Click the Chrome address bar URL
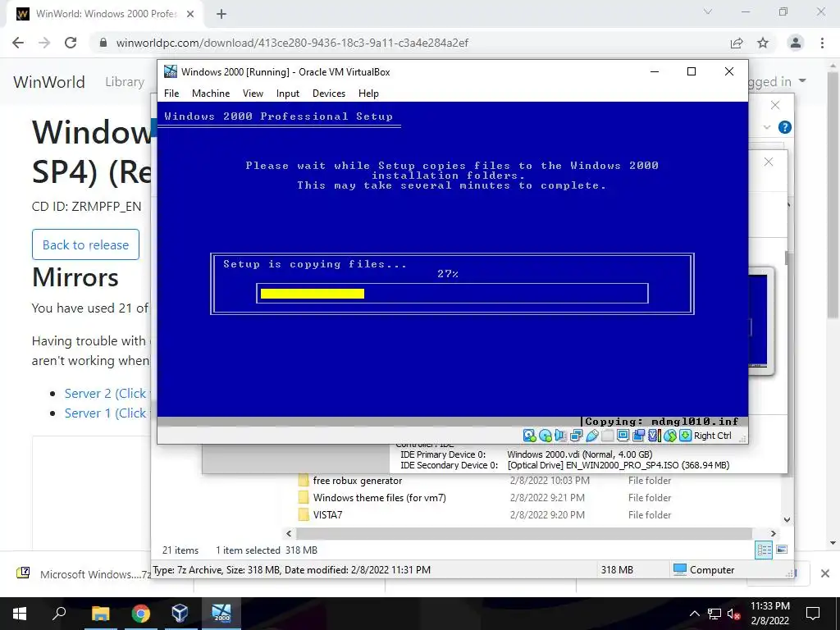 click(x=292, y=43)
